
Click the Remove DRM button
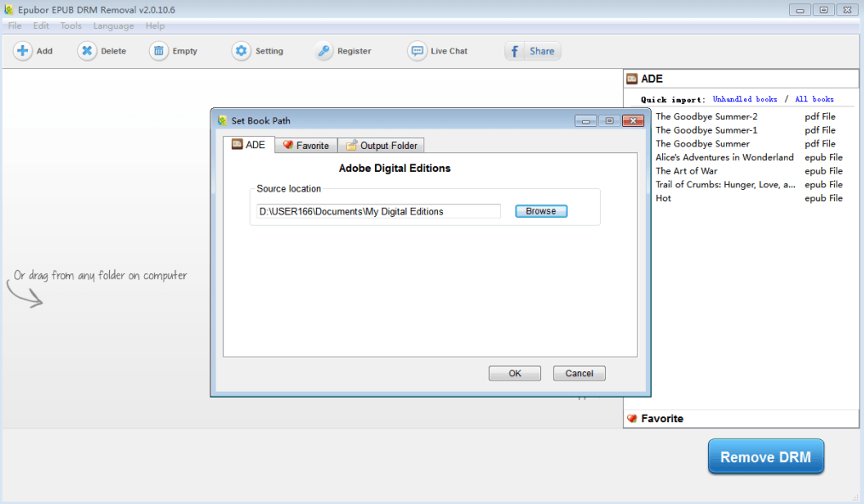766,457
